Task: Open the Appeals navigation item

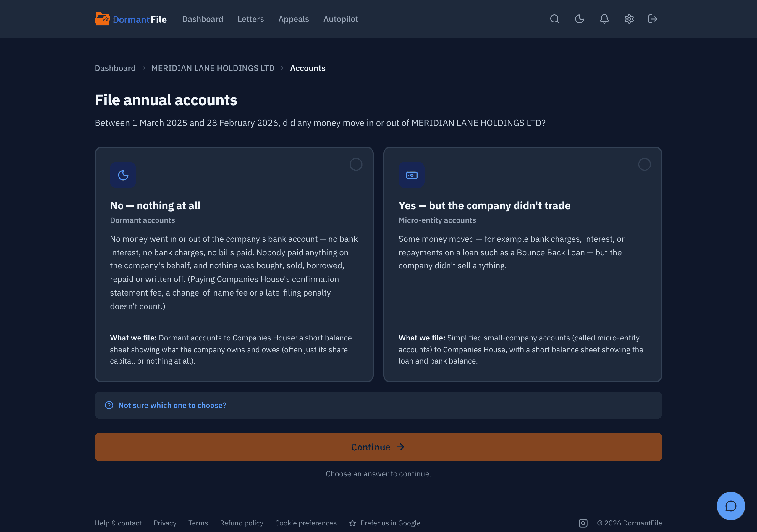Action: [293, 19]
